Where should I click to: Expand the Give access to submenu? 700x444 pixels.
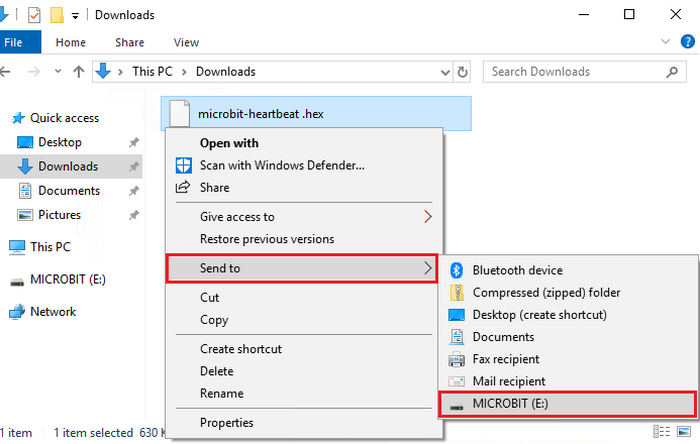[304, 217]
